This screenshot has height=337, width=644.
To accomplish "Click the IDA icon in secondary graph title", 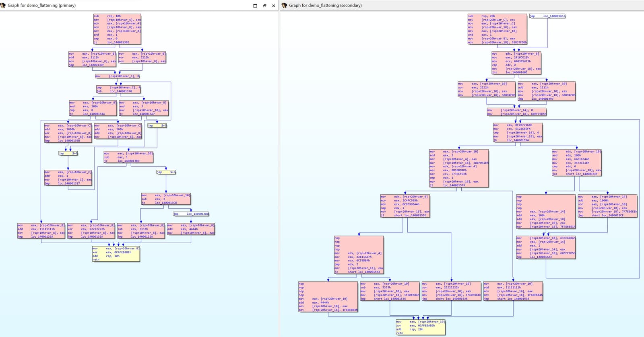I will tap(285, 5).
